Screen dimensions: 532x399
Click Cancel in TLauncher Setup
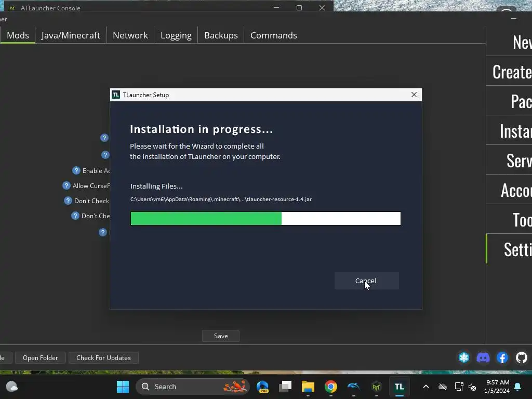pyautogui.click(x=366, y=281)
